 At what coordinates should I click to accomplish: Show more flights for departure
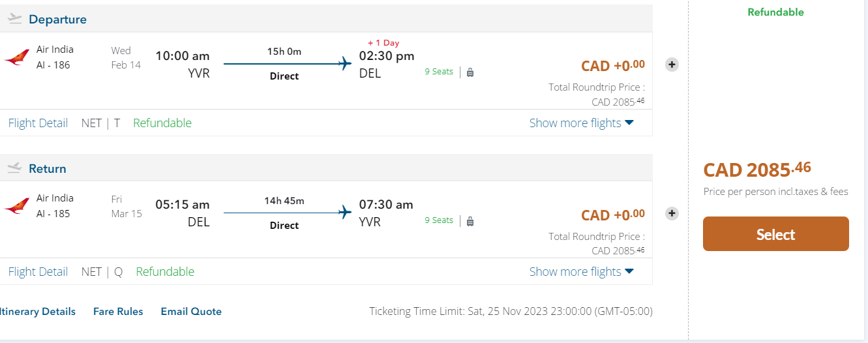tap(581, 123)
